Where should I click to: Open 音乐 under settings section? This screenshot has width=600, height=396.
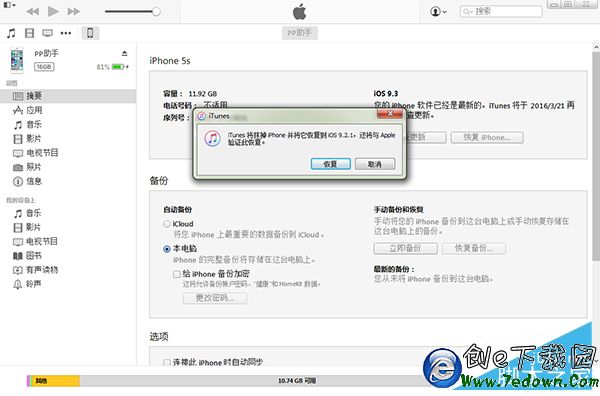pyautogui.click(x=68, y=124)
